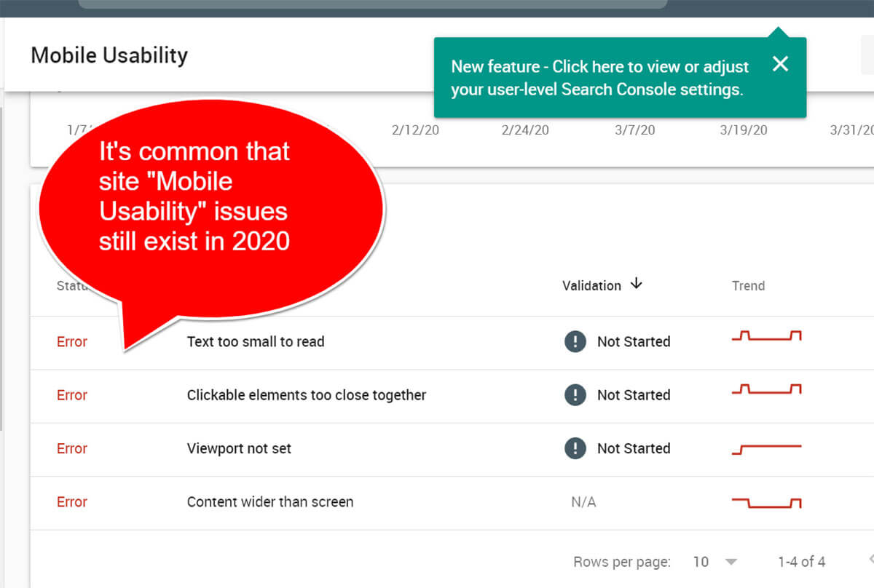Sort by the Validation column header

[591, 285]
